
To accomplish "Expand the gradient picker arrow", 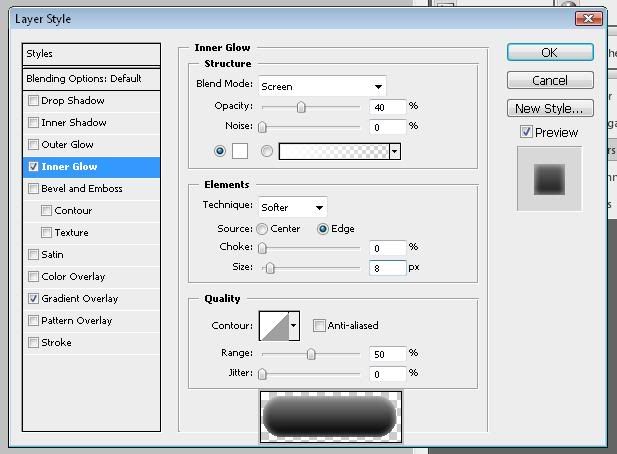I will (395, 151).
